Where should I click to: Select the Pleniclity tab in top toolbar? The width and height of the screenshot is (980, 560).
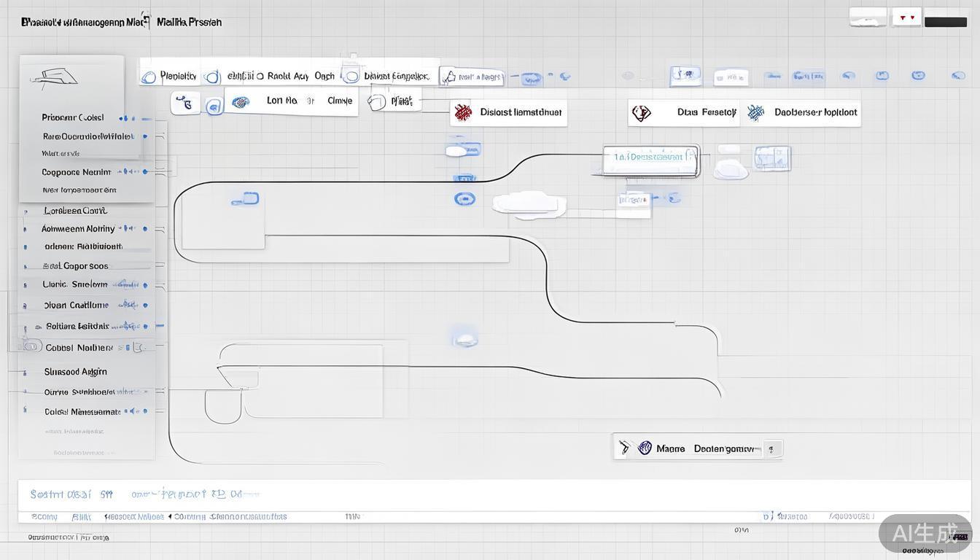(x=178, y=76)
